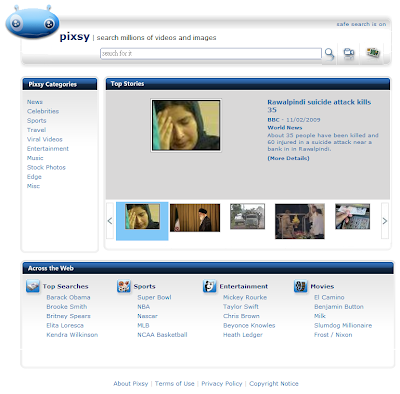Search for Barack Obama
This screenshot has height=394, width=400.
click(68, 297)
